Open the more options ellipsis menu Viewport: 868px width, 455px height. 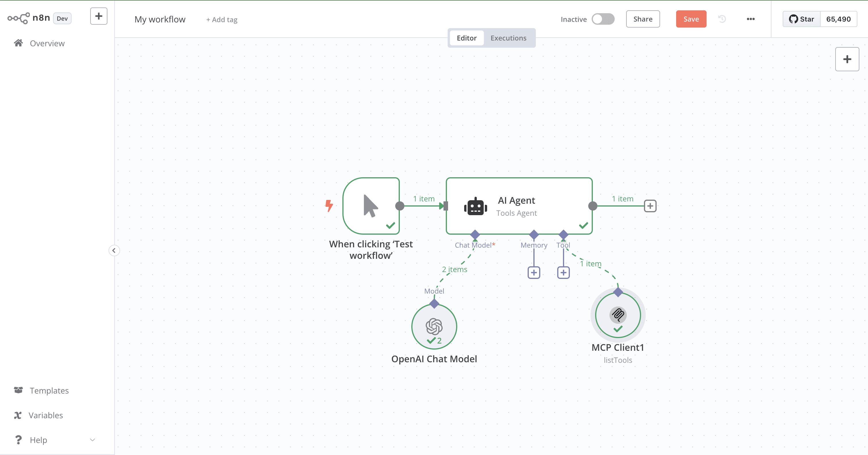click(x=751, y=19)
